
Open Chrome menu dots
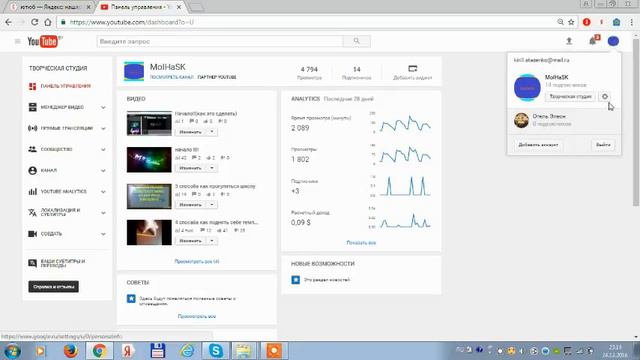[631, 22]
